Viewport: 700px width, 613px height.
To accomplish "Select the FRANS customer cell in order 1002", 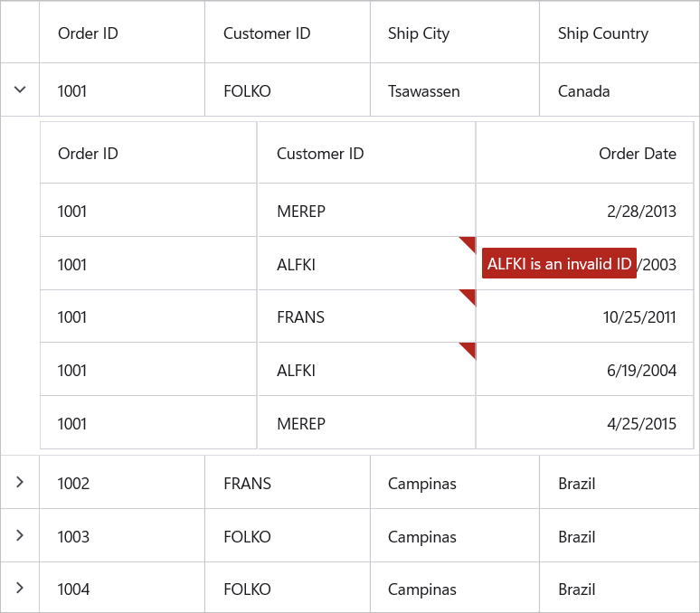I will click(247, 484).
